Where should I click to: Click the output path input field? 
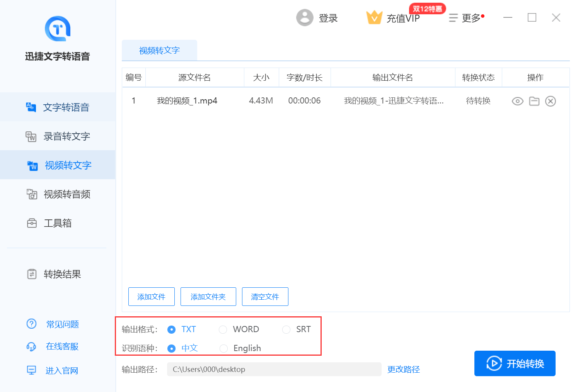point(274,369)
